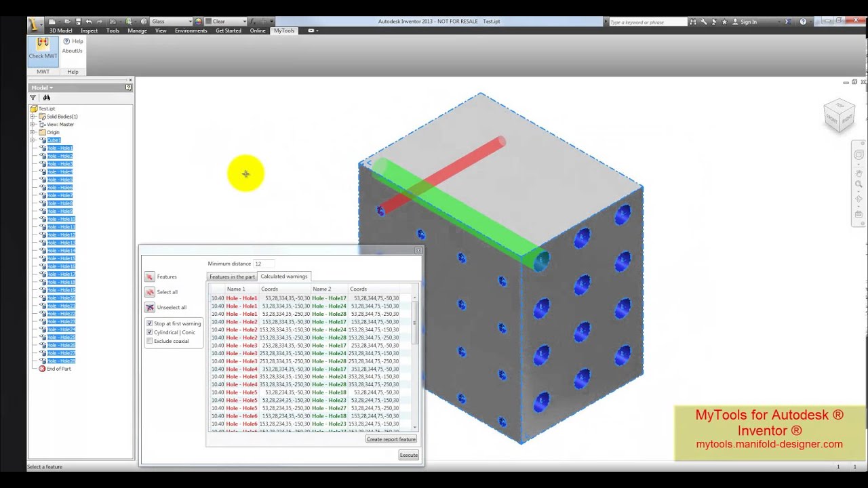Click the Name 2 column header
This screenshot has height=488, width=868.
point(329,289)
